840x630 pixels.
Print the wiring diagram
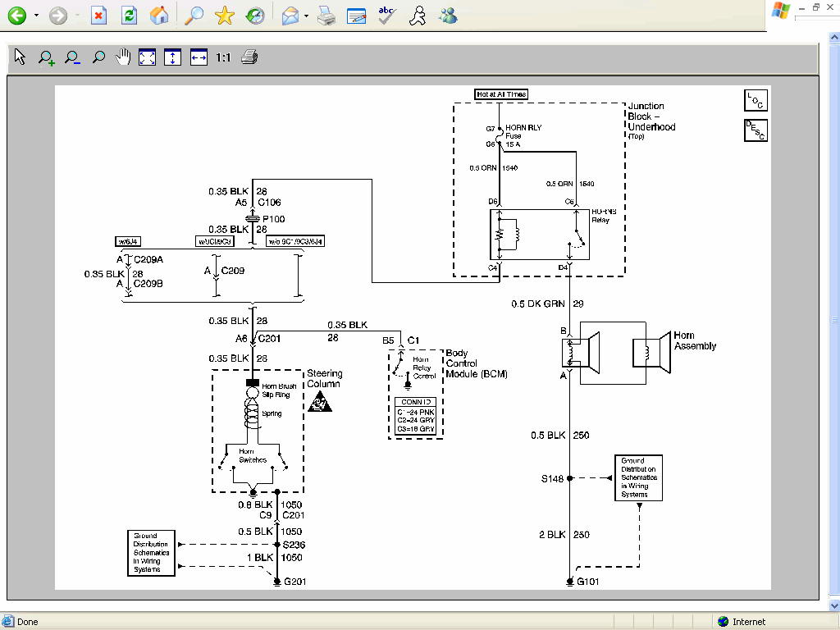249,57
